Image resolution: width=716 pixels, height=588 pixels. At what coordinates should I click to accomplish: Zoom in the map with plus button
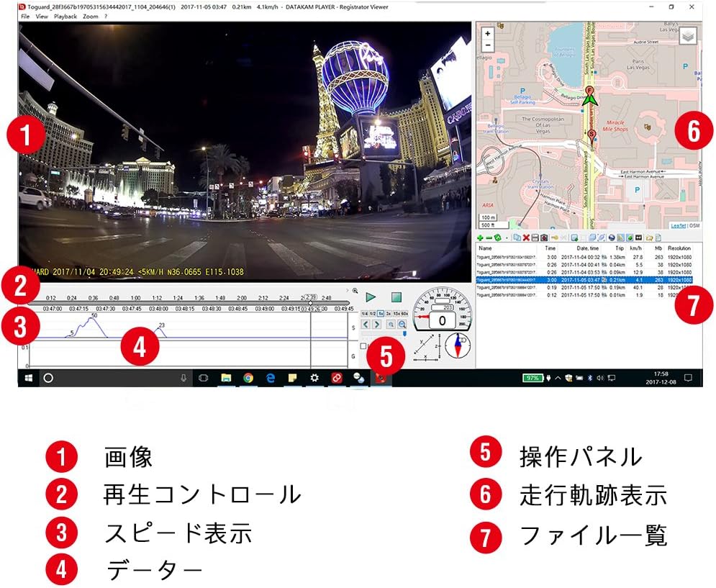(x=488, y=34)
